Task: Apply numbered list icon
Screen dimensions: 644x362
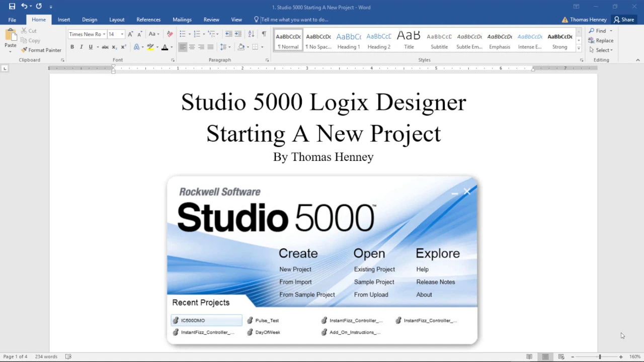Action: [x=197, y=34]
